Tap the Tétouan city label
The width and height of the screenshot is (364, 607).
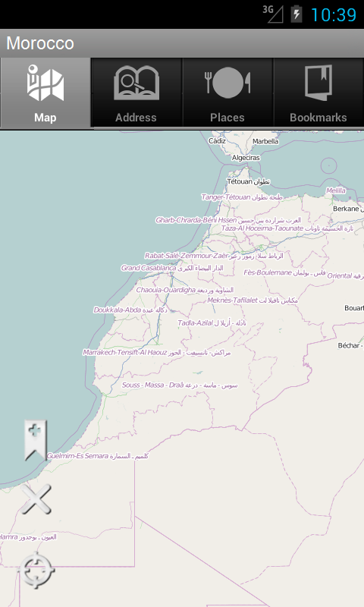248,181
